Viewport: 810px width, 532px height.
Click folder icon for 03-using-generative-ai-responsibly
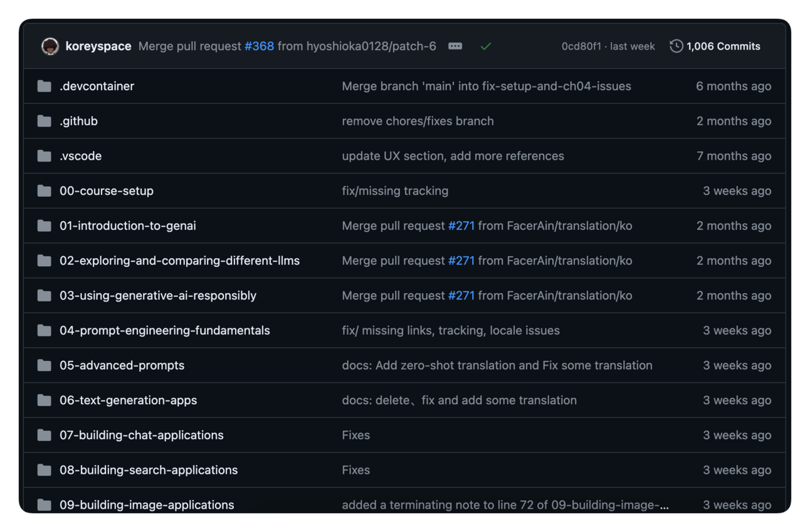[x=44, y=296]
